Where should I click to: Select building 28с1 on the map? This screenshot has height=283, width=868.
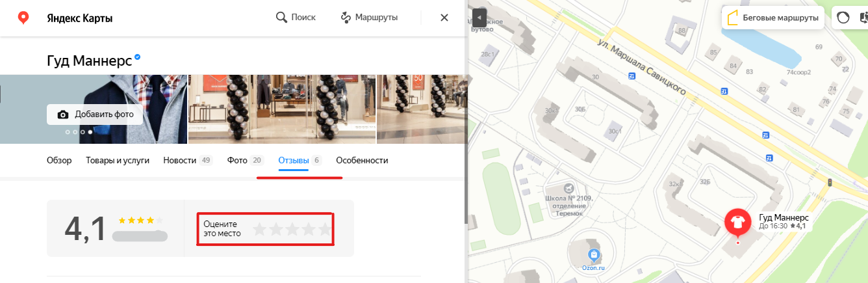tap(487, 54)
